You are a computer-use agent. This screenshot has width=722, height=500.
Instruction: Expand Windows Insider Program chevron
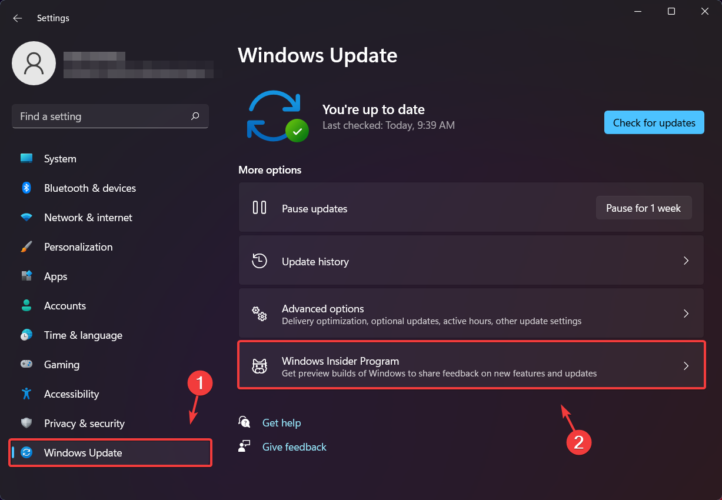pos(686,366)
